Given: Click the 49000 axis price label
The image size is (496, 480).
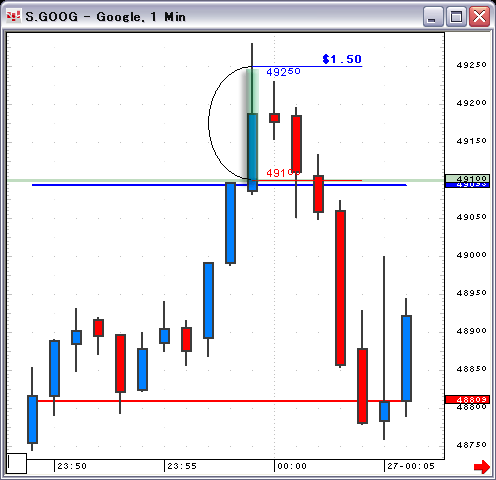Looking at the screenshot, I should (x=471, y=255).
